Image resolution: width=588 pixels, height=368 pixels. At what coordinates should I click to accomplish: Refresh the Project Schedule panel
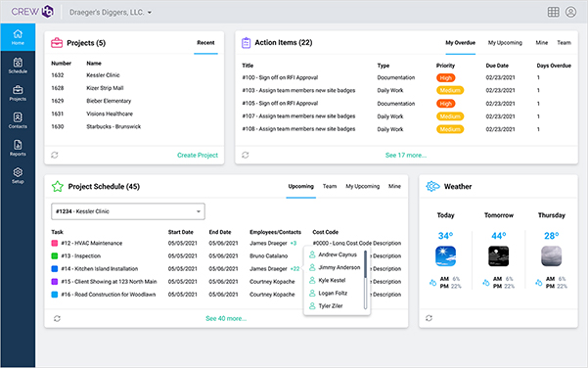pyautogui.click(x=57, y=318)
